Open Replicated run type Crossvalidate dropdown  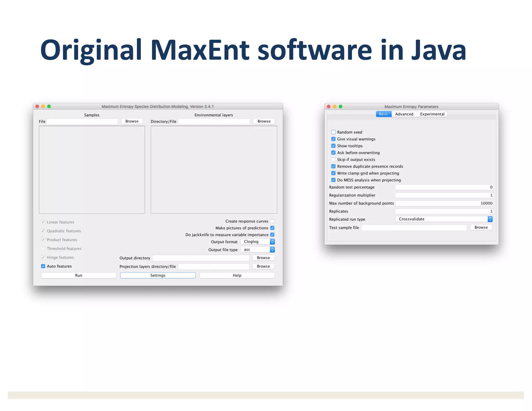[444, 219]
